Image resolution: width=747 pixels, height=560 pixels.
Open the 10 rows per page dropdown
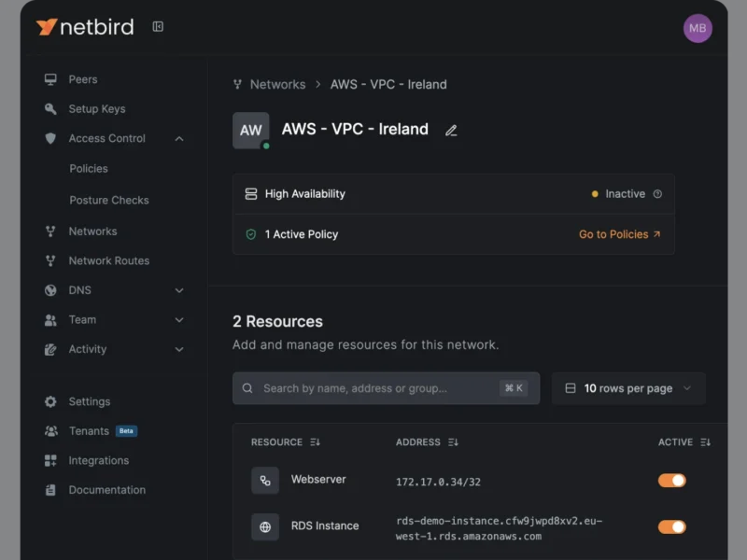click(x=628, y=388)
